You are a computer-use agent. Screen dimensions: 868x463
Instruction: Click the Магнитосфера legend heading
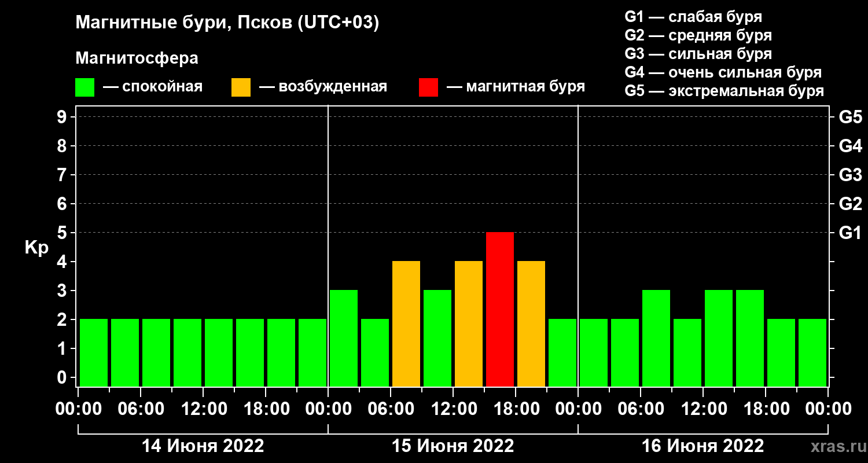click(x=137, y=58)
